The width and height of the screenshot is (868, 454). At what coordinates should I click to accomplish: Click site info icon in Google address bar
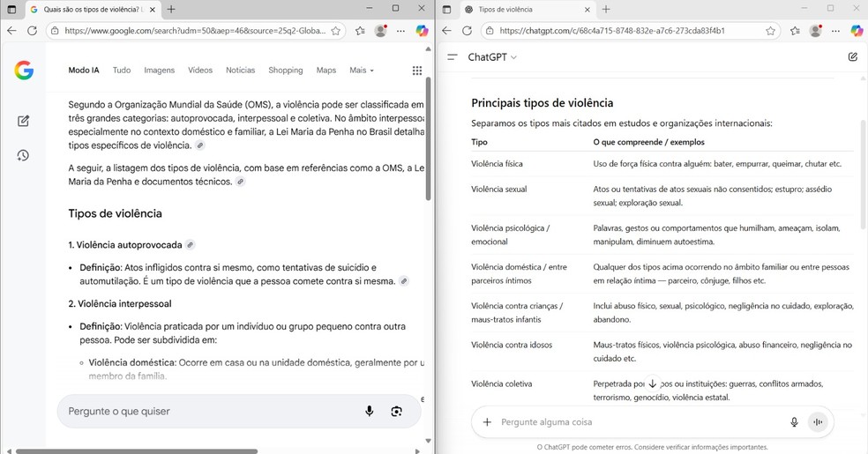pyautogui.click(x=55, y=31)
